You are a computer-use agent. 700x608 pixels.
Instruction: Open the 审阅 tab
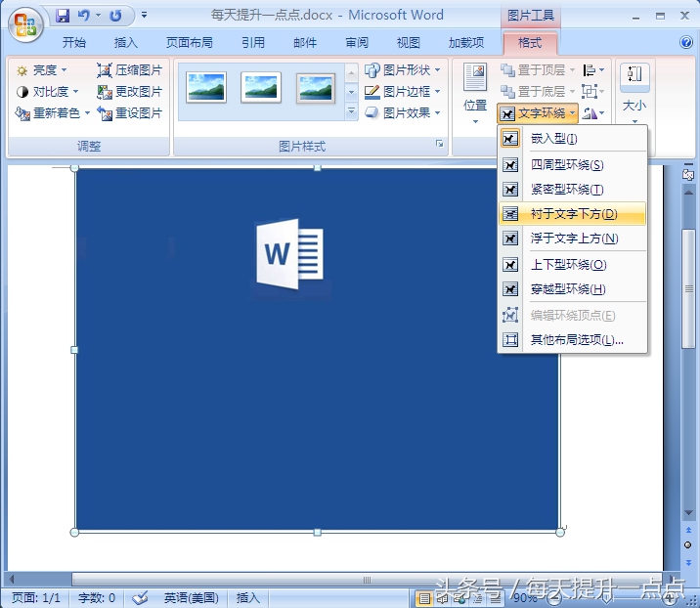click(x=357, y=42)
